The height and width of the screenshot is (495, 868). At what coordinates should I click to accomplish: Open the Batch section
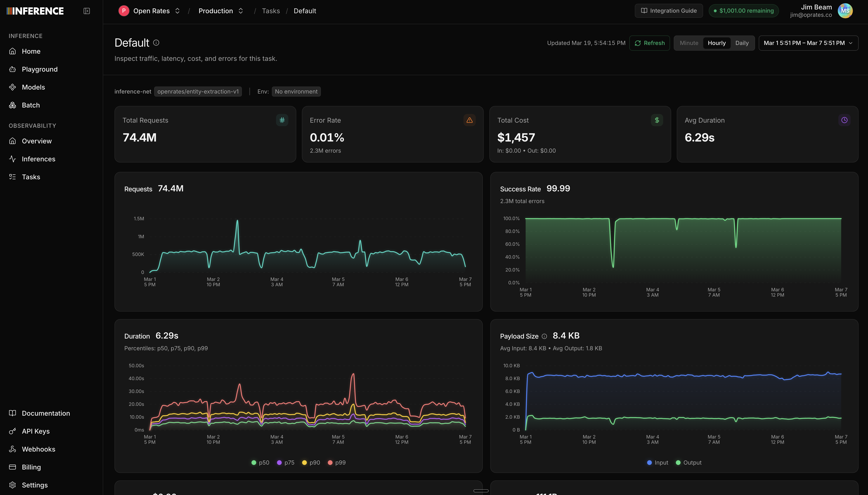tap(31, 105)
